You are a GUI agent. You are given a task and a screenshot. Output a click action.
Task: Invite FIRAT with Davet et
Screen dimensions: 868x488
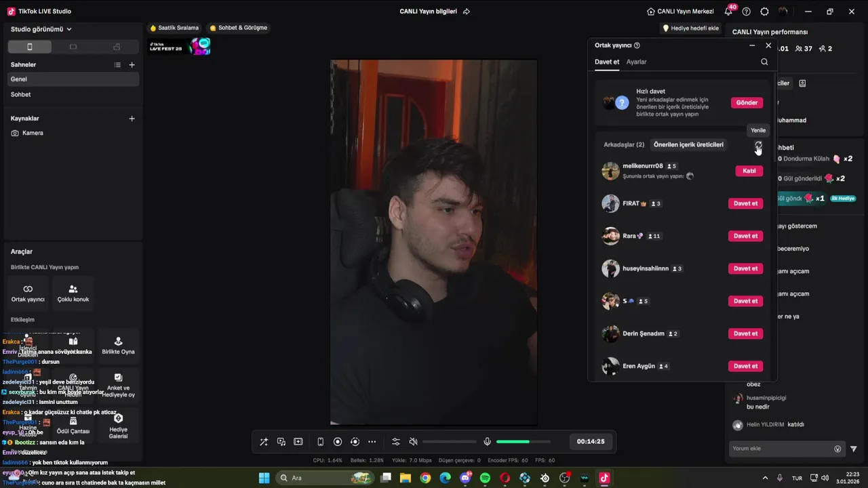(x=745, y=203)
